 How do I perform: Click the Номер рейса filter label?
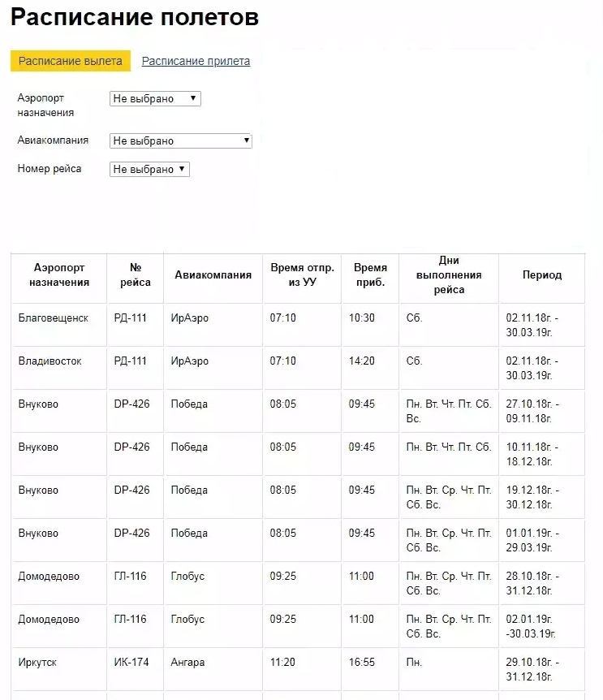(x=50, y=169)
